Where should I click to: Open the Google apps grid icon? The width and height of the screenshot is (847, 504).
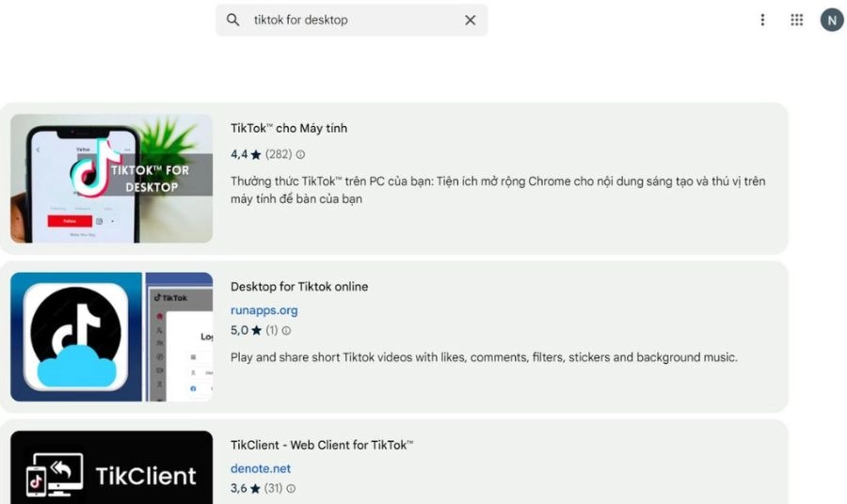point(797,20)
